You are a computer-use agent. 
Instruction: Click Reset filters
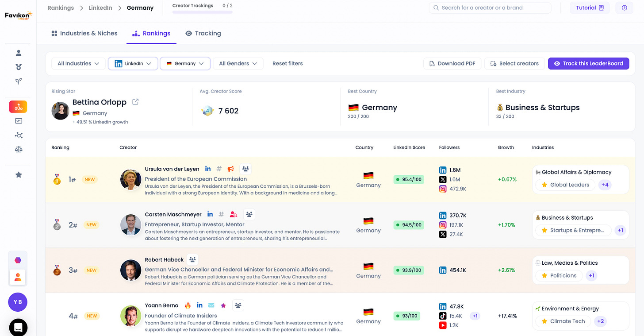(287, 63)
